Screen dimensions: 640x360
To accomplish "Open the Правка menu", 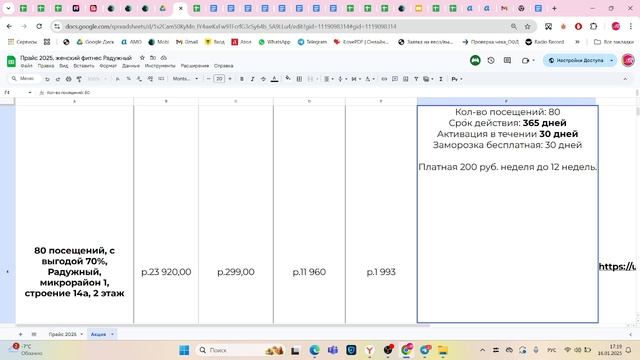I will [x=46, y=66].
